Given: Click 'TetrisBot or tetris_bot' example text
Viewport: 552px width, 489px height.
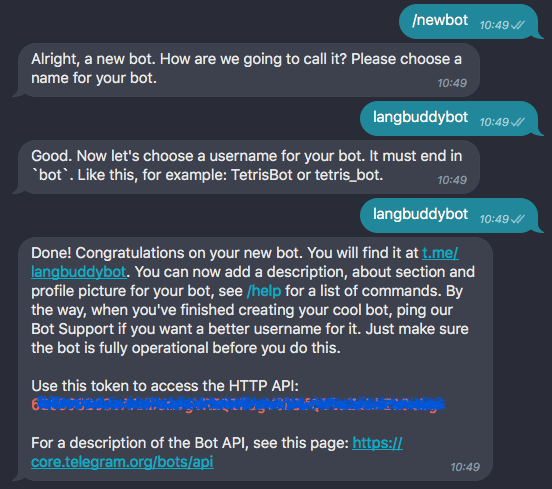Looking at the screenshot, I should click(x=307, y=175).
